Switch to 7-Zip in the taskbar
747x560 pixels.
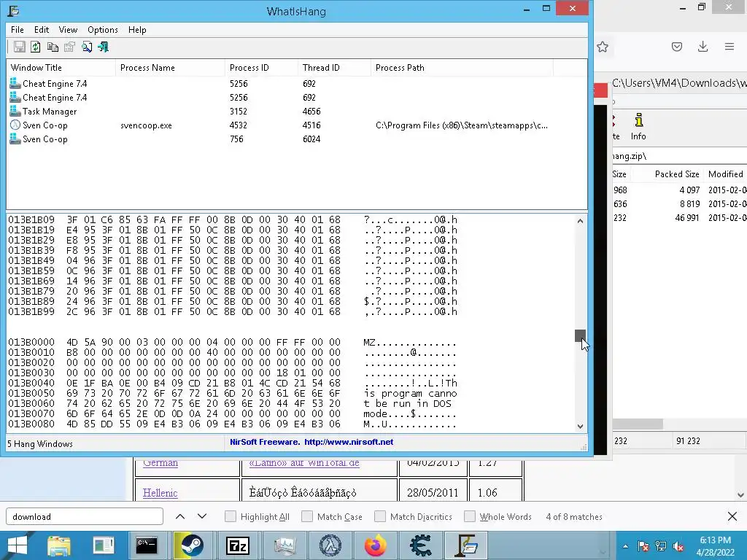238,545
